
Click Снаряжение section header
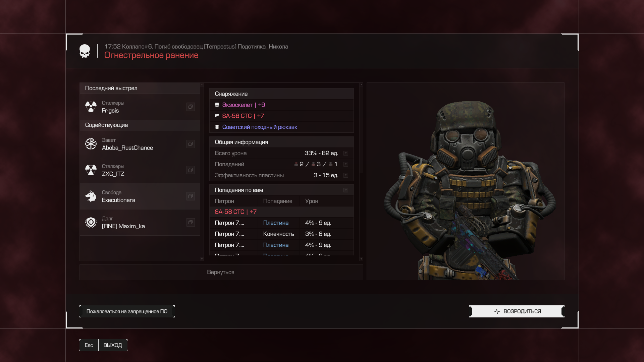click(x=281, y=94)
